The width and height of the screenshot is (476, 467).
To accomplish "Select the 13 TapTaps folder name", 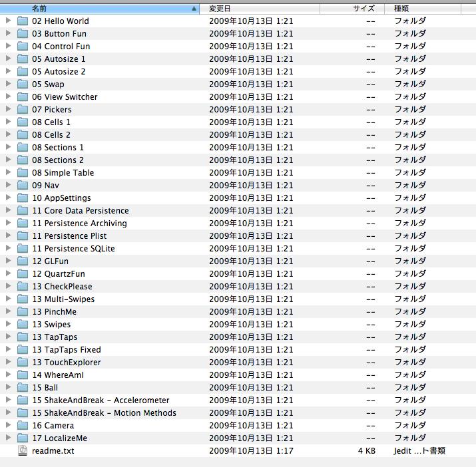I will 55,337.
